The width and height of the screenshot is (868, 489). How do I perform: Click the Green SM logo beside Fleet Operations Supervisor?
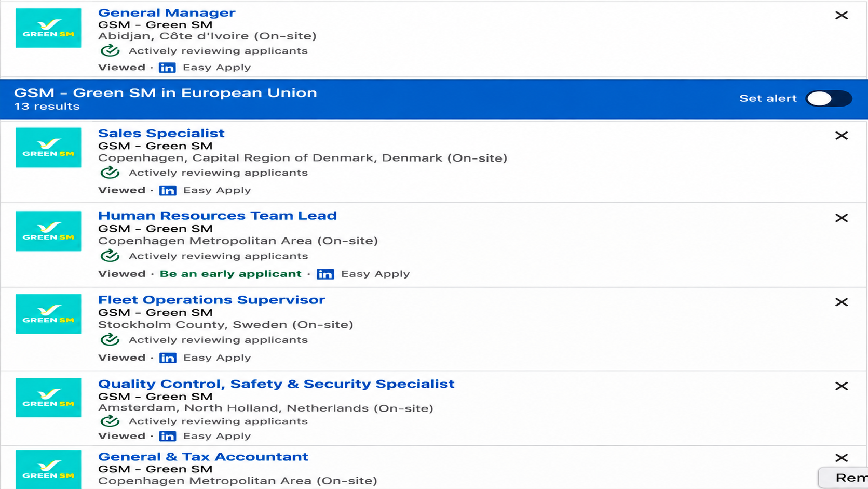click(48, 314)
